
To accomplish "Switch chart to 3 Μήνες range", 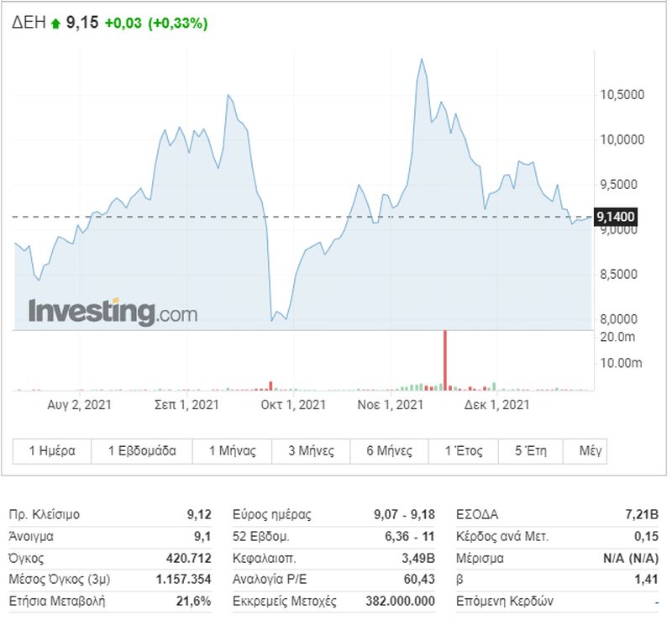I will [x=311, y=451].
